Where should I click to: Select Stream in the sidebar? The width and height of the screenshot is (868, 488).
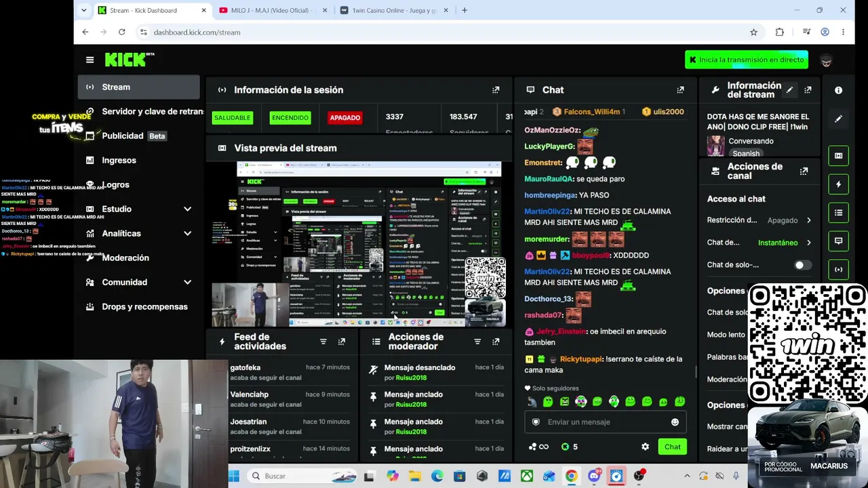pyautogui.click(x=139, y=87)
